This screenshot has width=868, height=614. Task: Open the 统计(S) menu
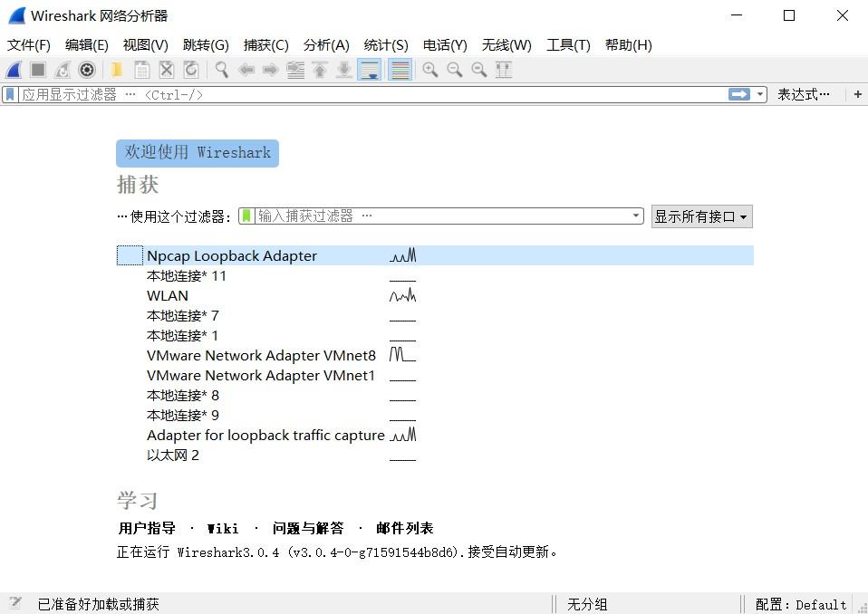tap(386, 44)
